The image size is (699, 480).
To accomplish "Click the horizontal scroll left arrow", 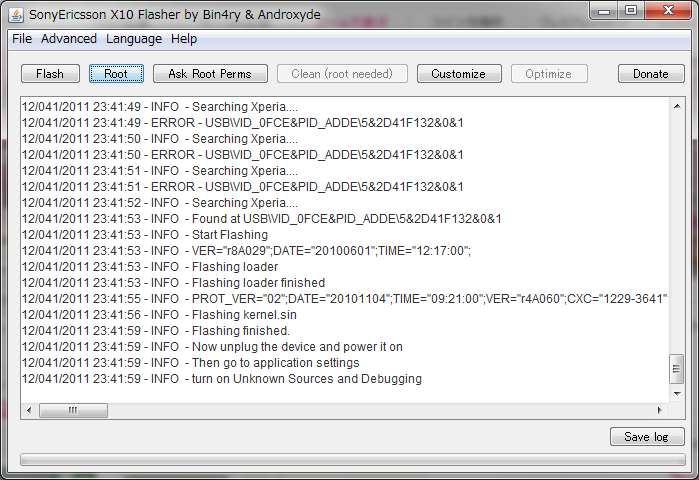I will [29, 410].
